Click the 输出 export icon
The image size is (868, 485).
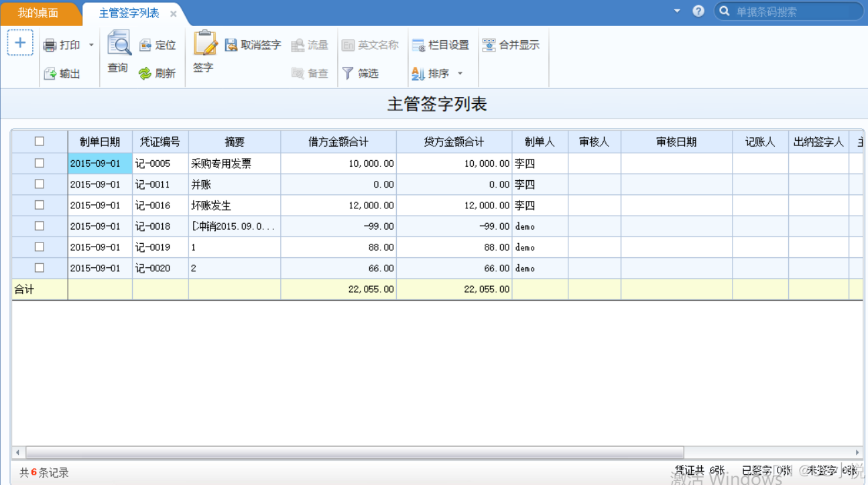[x=50, y=74]
